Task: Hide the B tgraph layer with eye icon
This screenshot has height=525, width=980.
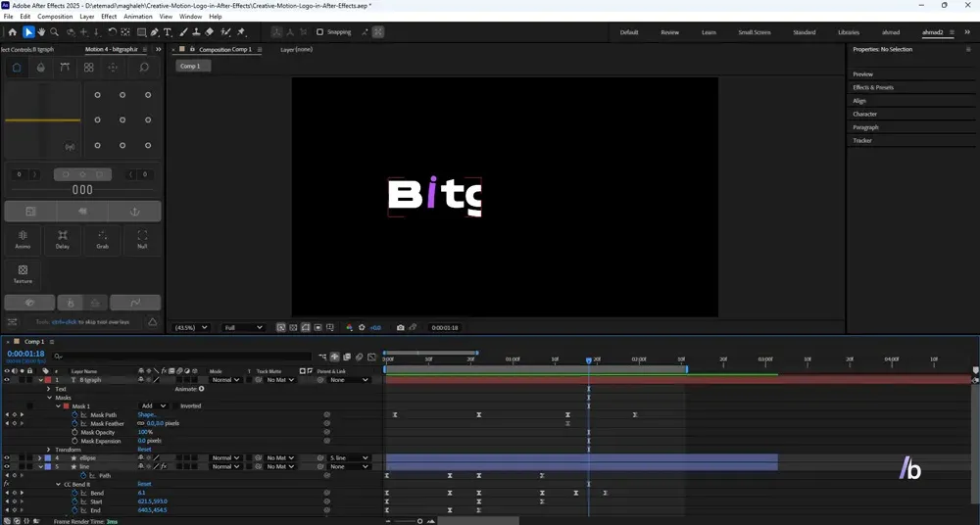Action: (x=7, y=380)
